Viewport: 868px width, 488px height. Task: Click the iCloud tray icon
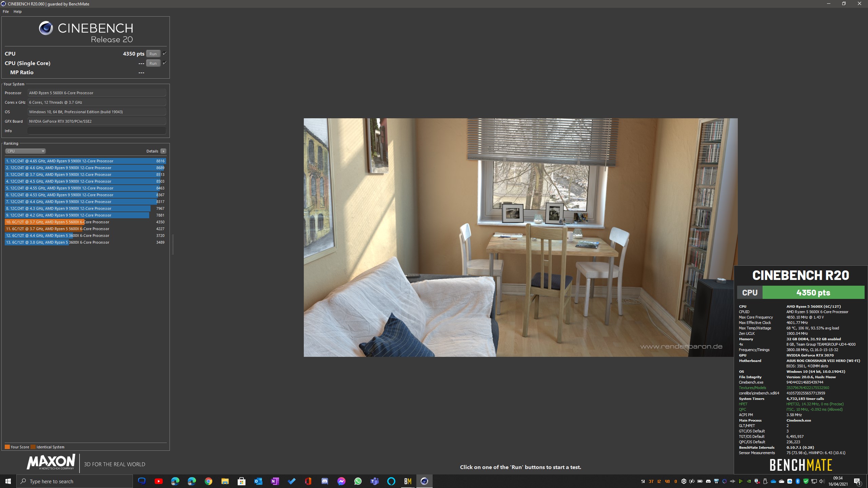pyautogui.click(x=790, y=481)
